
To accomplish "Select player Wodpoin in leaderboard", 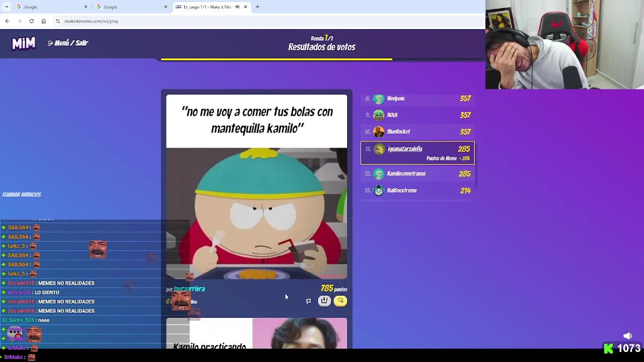I will [418, 99].
